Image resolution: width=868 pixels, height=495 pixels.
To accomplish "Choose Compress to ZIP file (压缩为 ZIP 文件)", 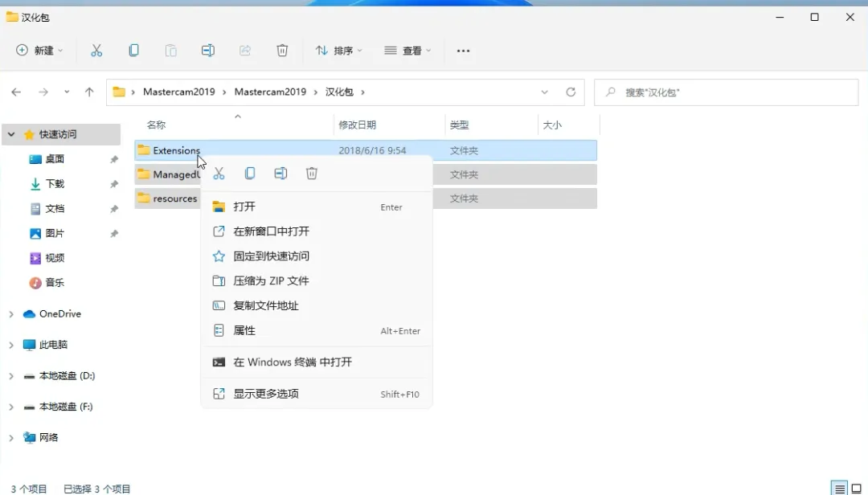I will click(316, 280).
